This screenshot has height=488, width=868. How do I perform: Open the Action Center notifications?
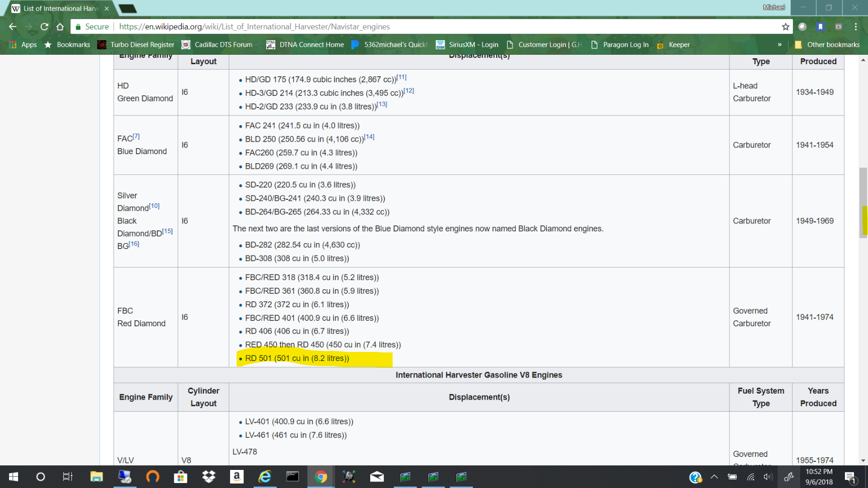point(850,477)
